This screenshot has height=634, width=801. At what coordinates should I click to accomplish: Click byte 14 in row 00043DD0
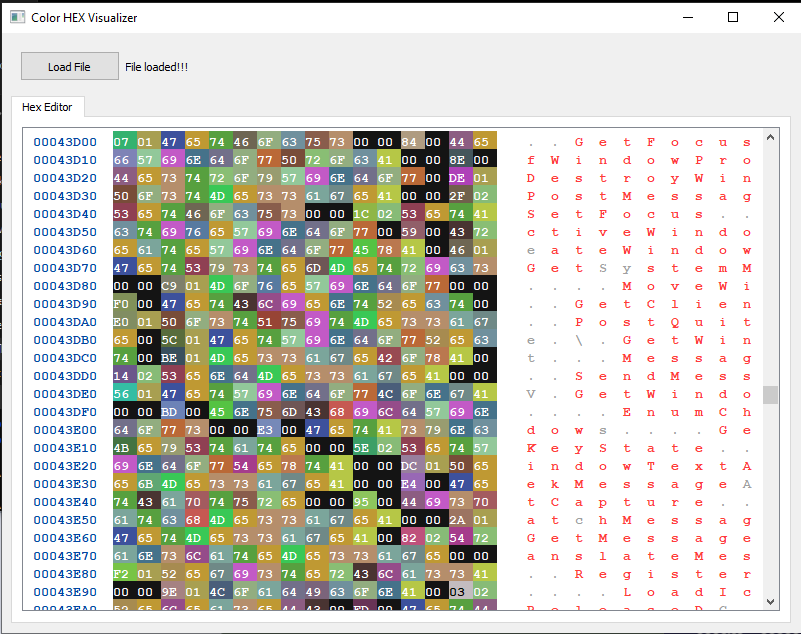(x=125, y=376)
